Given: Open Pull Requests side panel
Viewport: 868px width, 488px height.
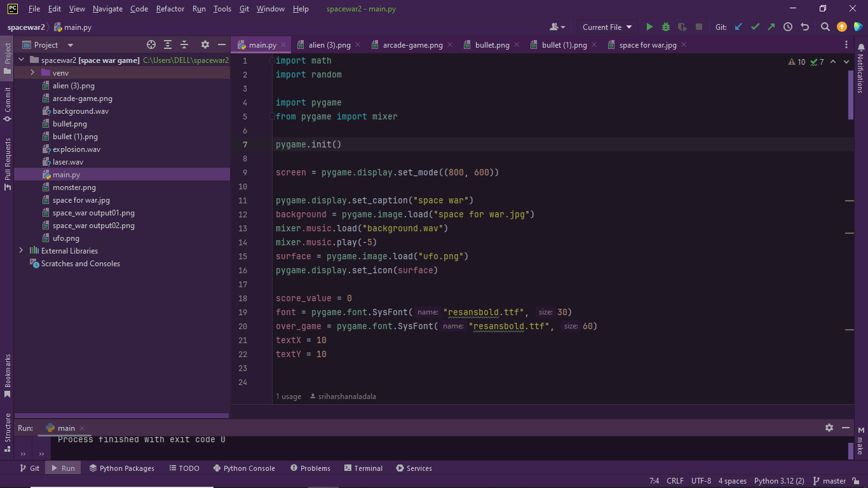Looking at the screenshot, I should (7, 164).
